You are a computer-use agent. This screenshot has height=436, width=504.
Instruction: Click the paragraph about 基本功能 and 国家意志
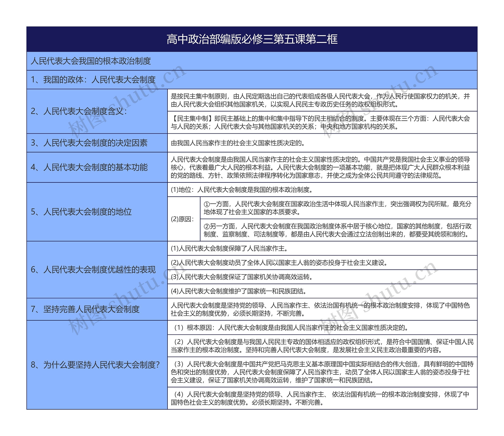click(x=322, y=167)
